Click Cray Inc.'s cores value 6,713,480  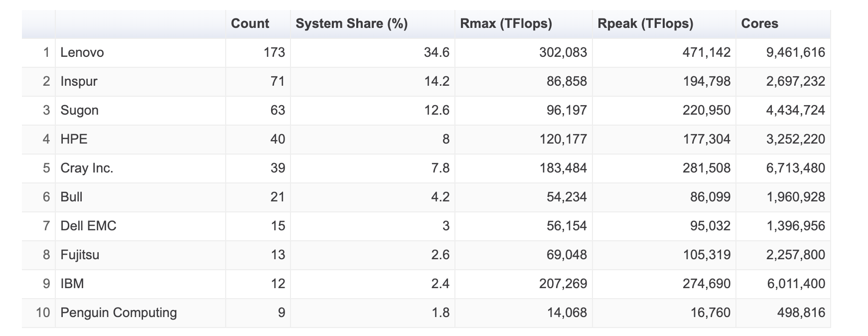795,168
